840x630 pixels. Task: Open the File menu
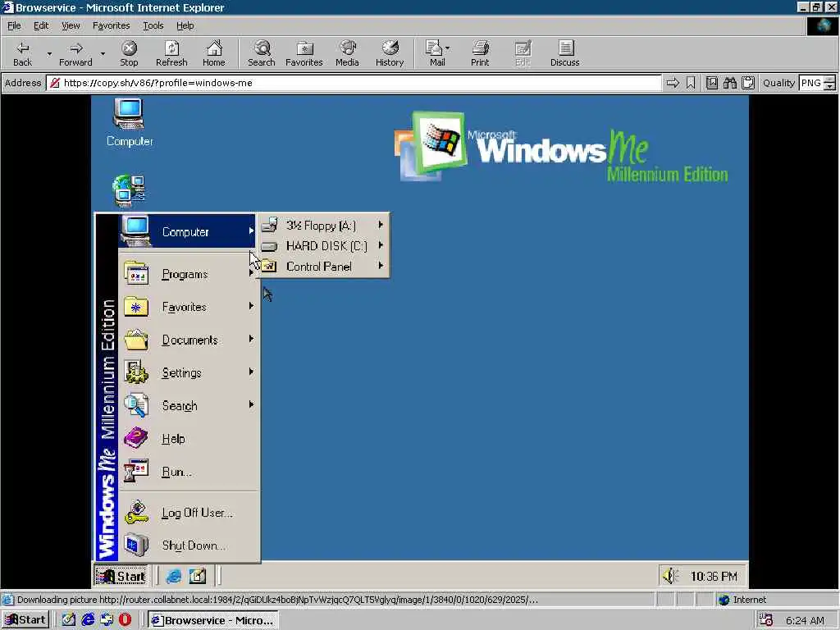tap(14, 25)
